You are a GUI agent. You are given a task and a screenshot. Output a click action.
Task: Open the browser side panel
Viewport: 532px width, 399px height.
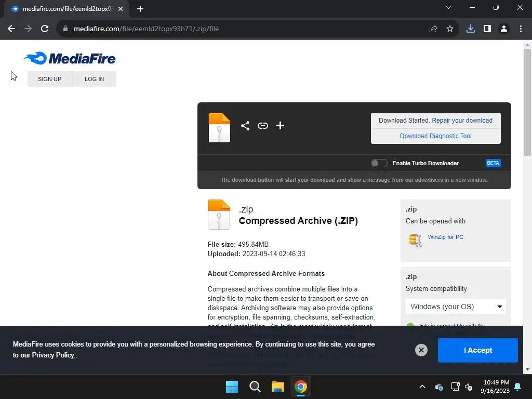coord(487,29)
